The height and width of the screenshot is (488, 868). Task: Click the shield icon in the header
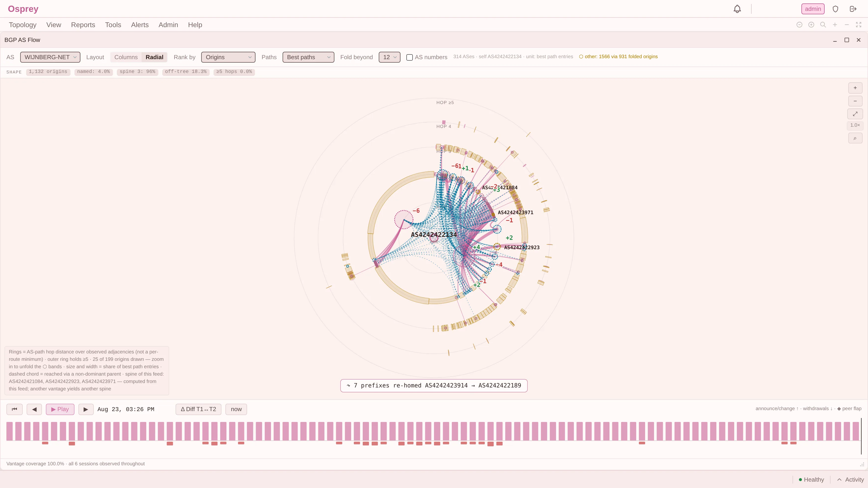835,9
